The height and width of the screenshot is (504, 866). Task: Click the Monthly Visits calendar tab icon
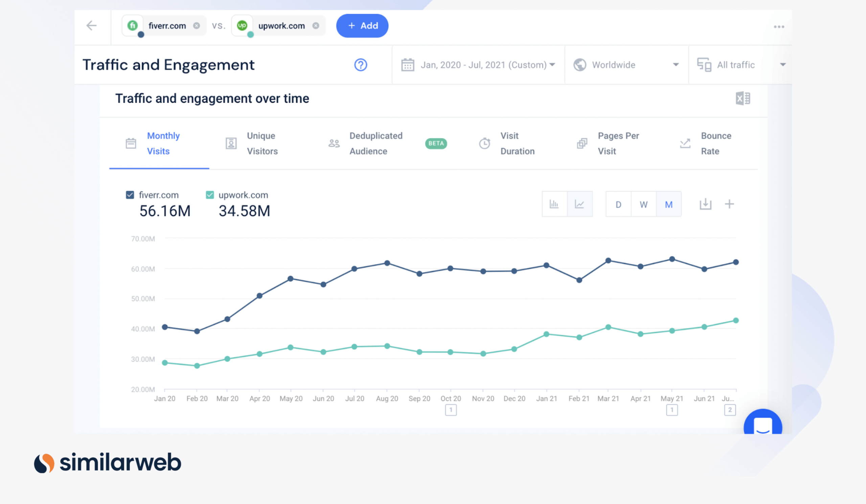point(131,144)
